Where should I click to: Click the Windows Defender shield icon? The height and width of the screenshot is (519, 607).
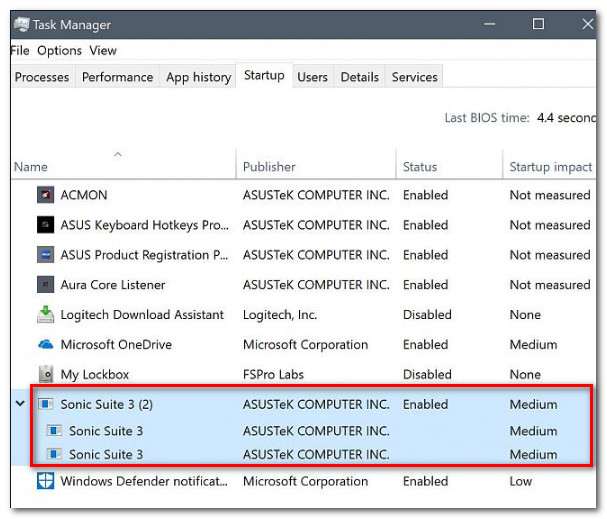point(45,481)
